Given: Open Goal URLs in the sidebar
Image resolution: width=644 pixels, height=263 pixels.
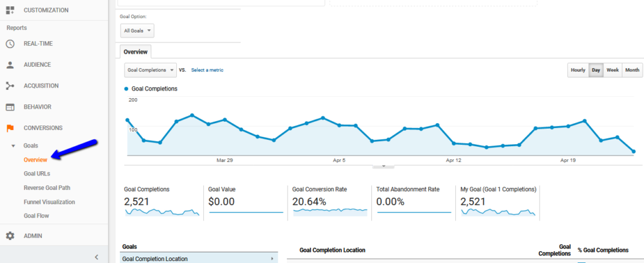Looking at the screenshot, I should click(x=37, y=174).
